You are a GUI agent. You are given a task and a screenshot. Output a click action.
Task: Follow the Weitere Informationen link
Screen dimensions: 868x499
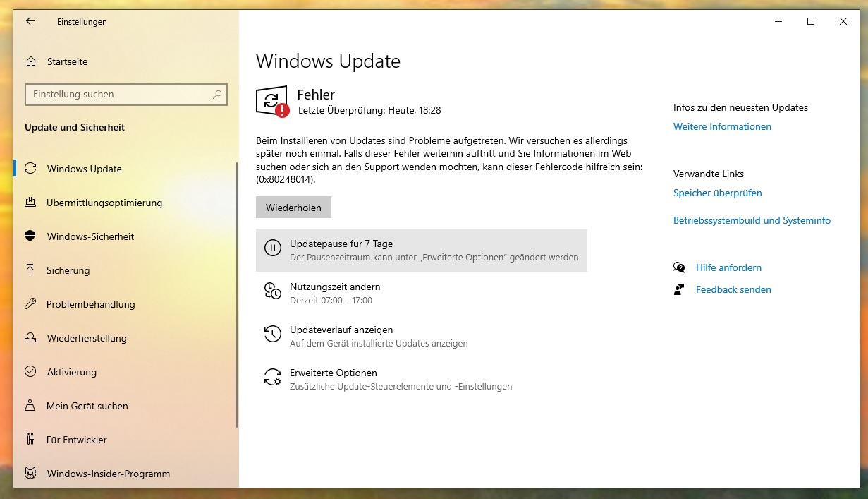pos(722,126)
